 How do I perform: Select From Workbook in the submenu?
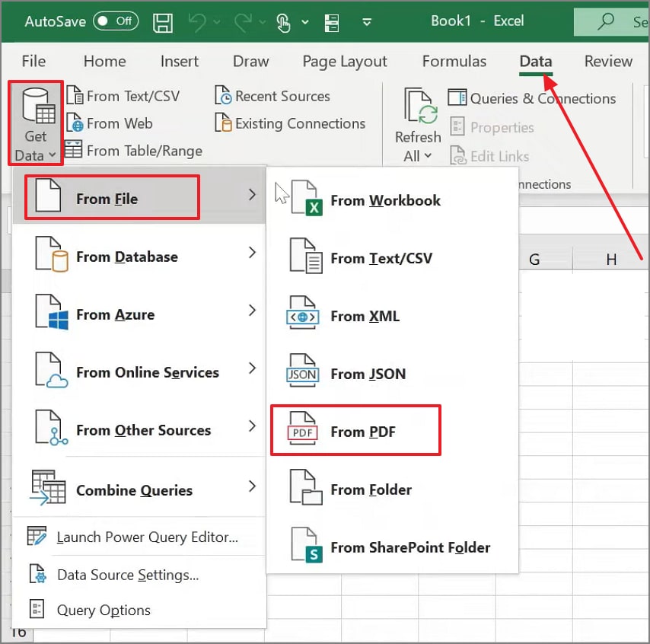(385, 200)
